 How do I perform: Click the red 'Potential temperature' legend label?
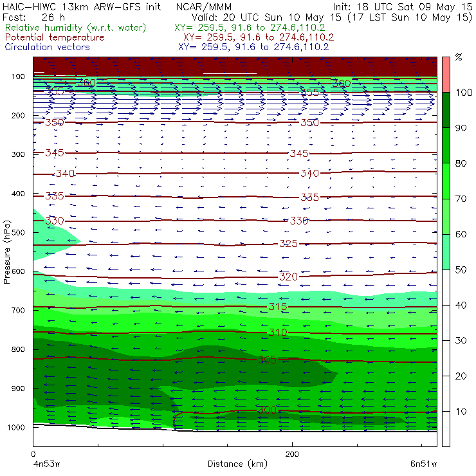coord(55,37)
